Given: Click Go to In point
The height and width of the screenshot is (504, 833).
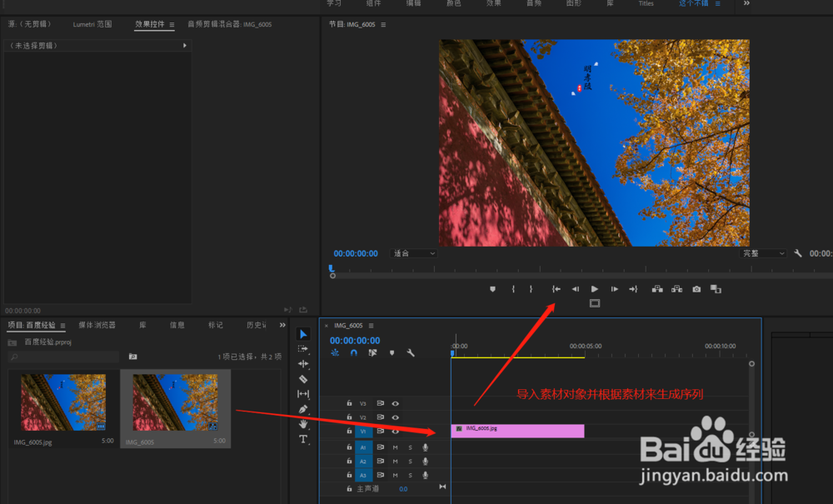Looking at the screenshot, I should (x=556, y=289).
